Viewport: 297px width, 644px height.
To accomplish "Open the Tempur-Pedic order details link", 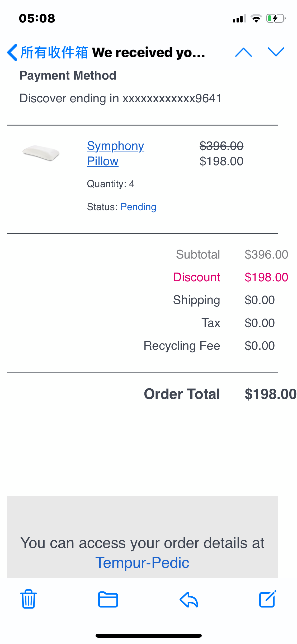I will coord(142,563).
